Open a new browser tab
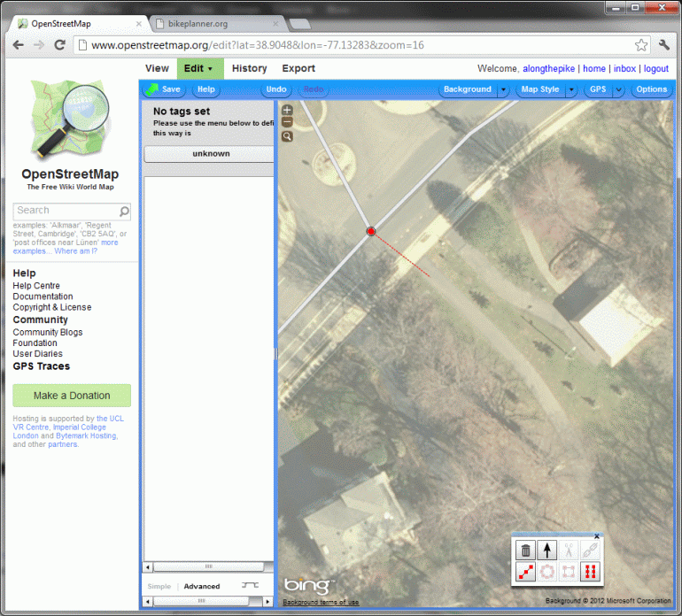Image resolution: width=682 pixels, height=616 pixels. pyautogui.click(x=300, y=24)
